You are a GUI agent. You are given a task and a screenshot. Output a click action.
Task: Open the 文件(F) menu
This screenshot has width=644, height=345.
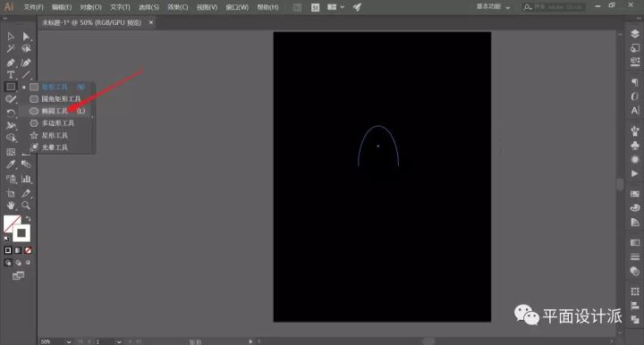click(33, 7)
